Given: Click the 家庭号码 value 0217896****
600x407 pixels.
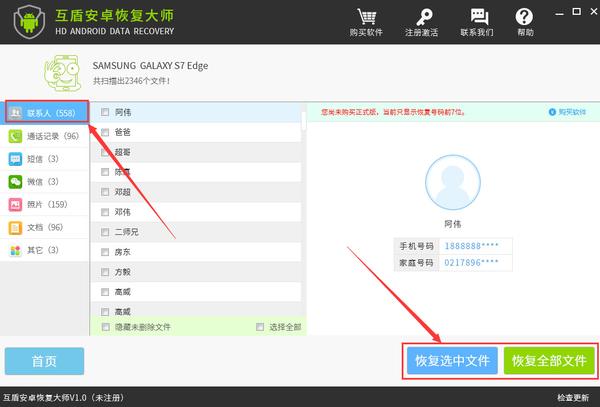Looking at the screenshot, I should click(x=471, y=262).
